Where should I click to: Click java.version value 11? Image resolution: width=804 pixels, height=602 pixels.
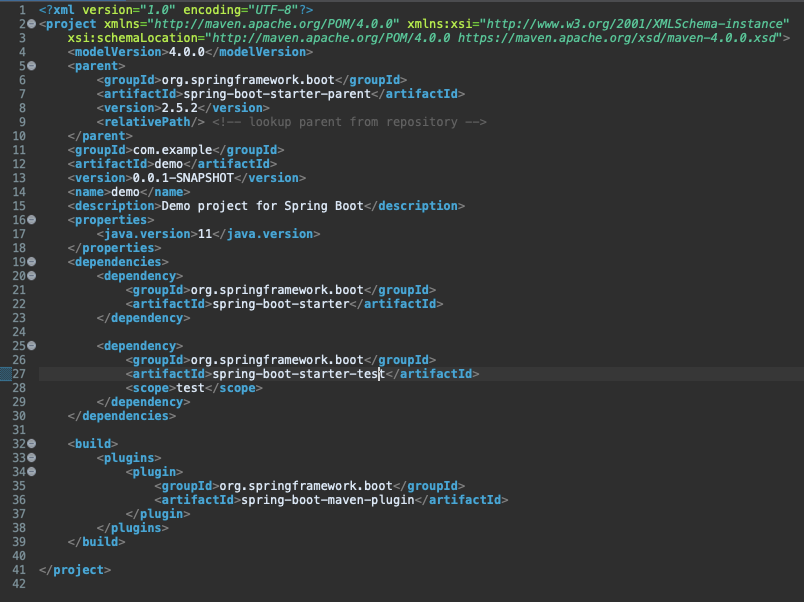tap(205, 234)
